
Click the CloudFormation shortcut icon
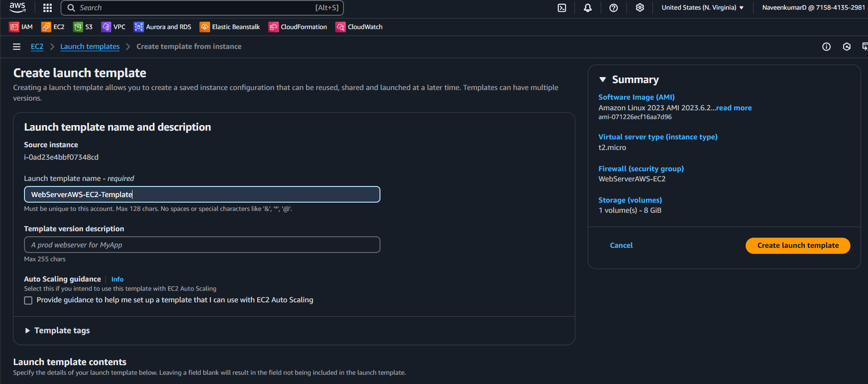[x=273, y=27]
